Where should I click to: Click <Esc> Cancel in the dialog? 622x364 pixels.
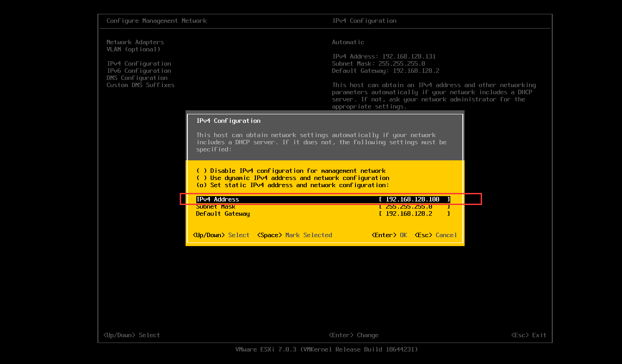tap(436, 235)
